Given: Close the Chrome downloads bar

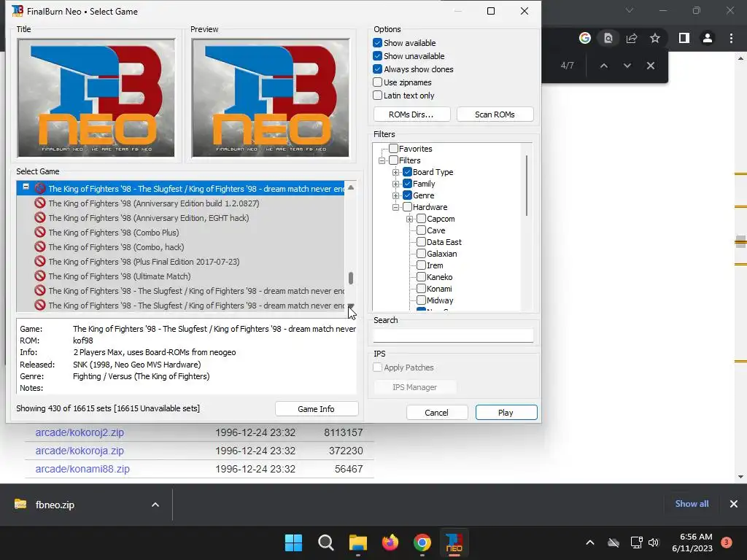Looking at the screenshot, I should [x=734, y=504].
